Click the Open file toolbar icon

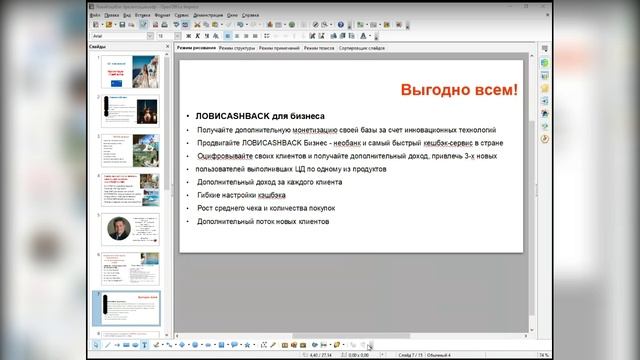click(109, 25)
